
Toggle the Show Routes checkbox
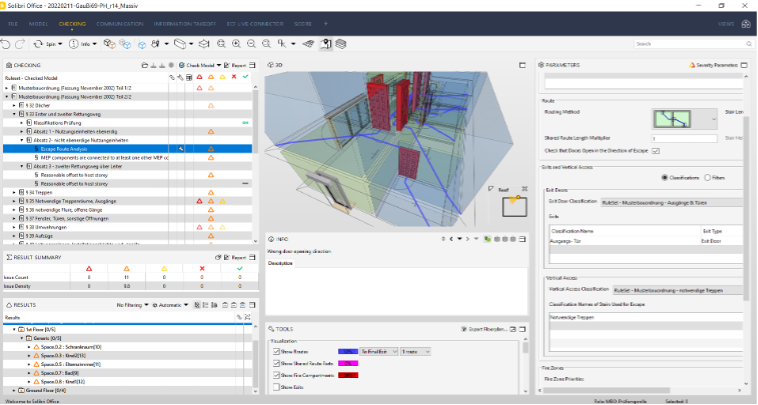[x=276, y=351]
